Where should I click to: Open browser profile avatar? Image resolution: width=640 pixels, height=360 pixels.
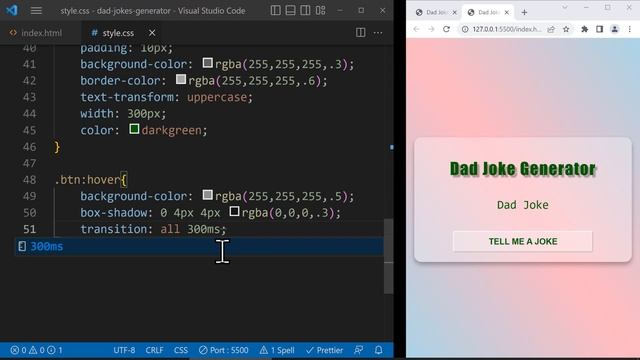[615, 29]
